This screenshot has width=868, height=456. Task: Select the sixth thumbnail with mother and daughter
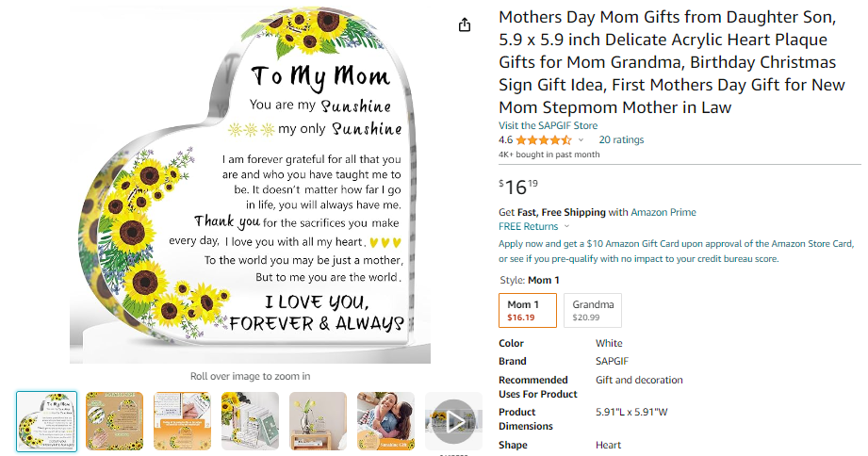click(x=385, y=421)
